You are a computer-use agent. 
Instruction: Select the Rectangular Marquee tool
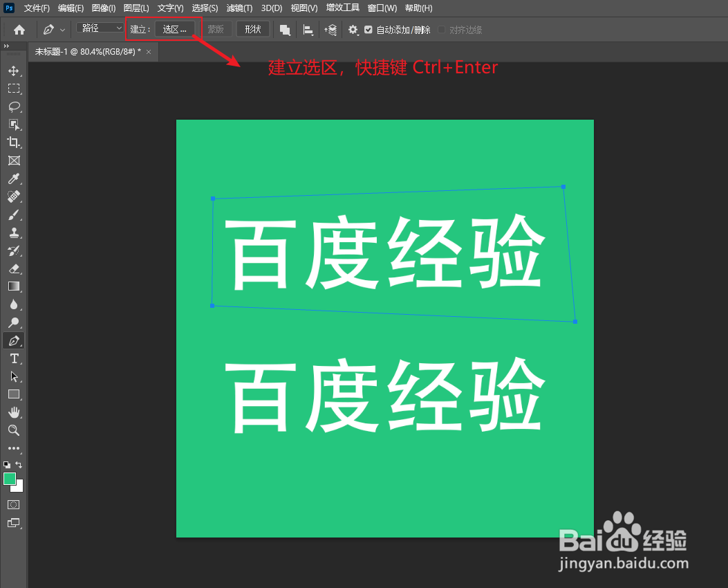(x=15, y=88)
